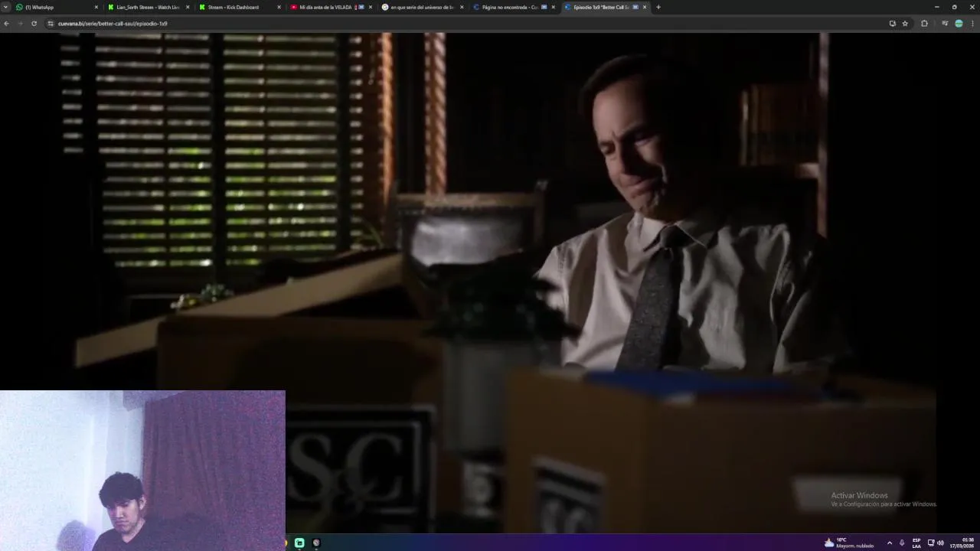This screenshot has width=980, height=551.
Task: Close the 'en que serie del universo' tab
Action: click(462, 7)
